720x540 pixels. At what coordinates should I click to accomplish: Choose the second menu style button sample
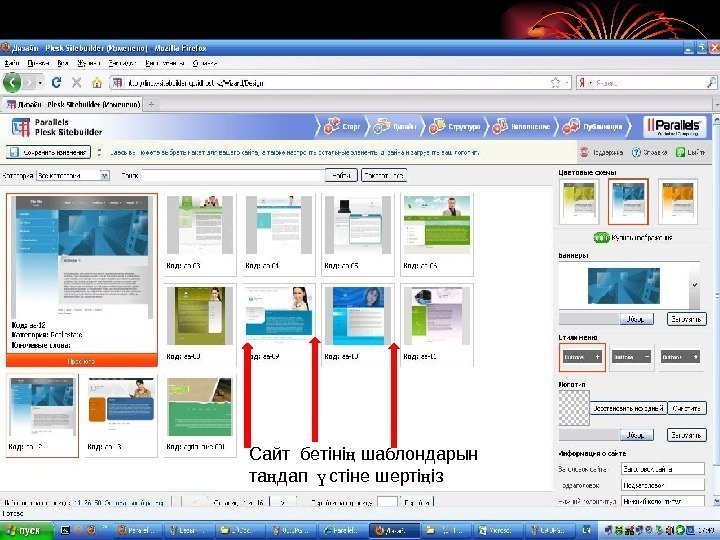[631, 357]
